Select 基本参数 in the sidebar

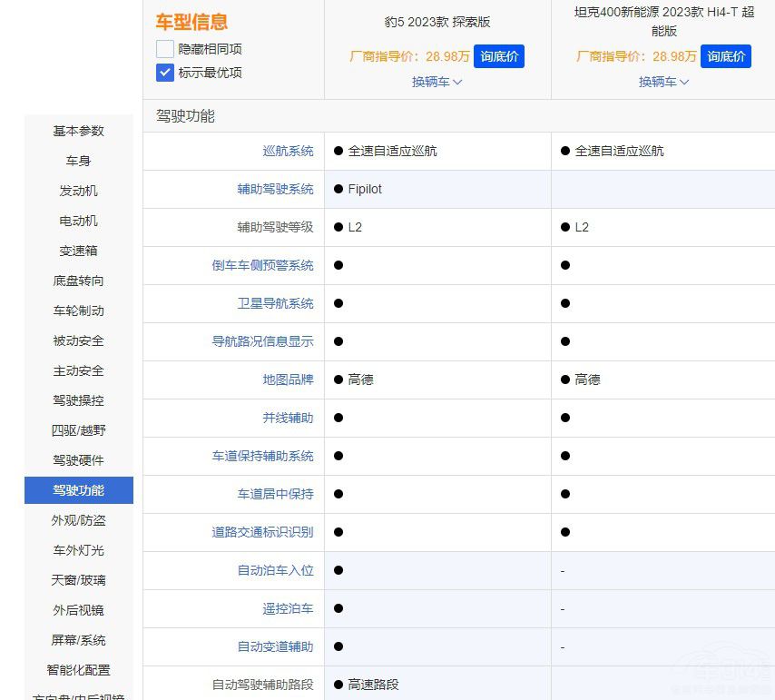tap(79, 131)
